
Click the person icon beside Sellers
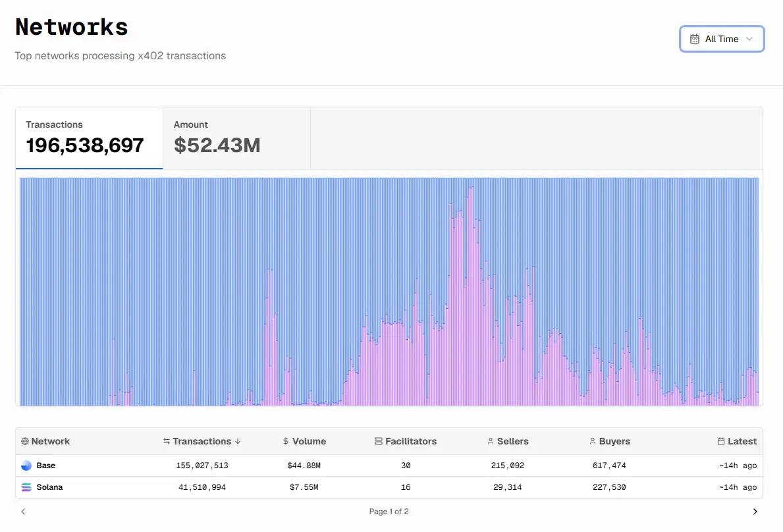click(x=491, y=441)
